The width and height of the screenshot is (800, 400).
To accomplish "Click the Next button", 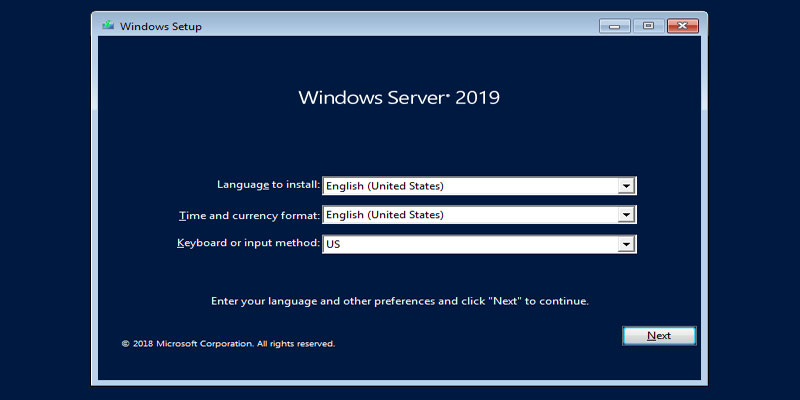I will point(659,336).
